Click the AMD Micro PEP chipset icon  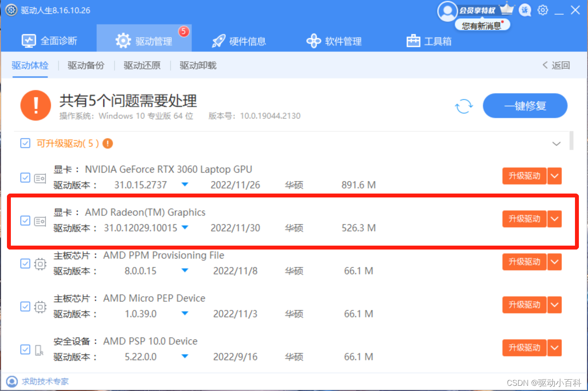(x=40, y=307)
